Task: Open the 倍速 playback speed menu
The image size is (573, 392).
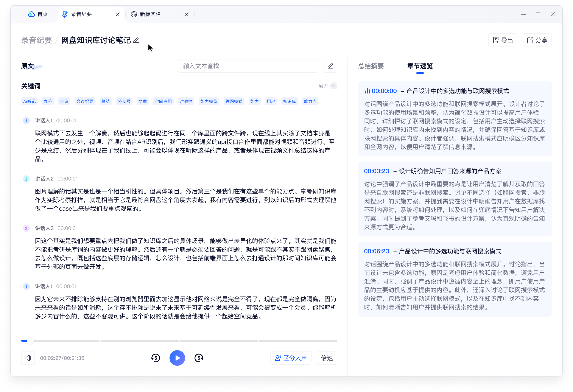Action: point(327,358)
